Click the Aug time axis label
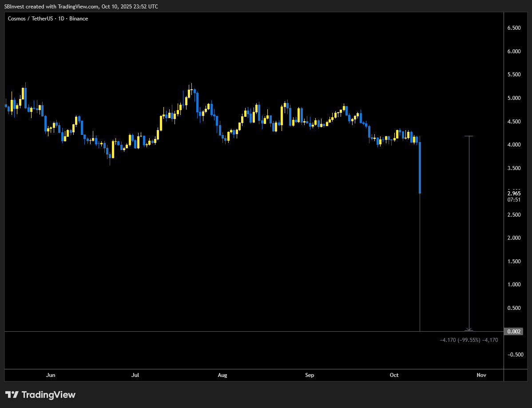 pos(222,375)
